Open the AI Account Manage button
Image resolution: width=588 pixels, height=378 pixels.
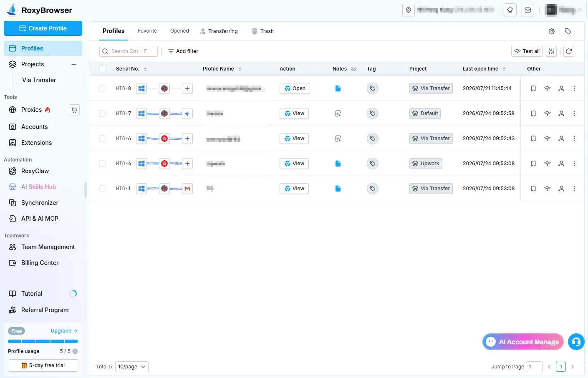(523, 342)
